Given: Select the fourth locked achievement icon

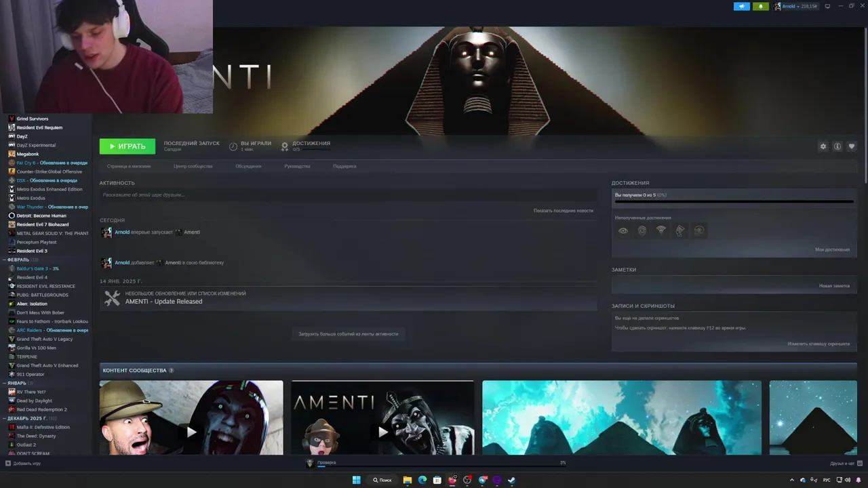Looking at the screenshot, I should [x=680, y=230].
